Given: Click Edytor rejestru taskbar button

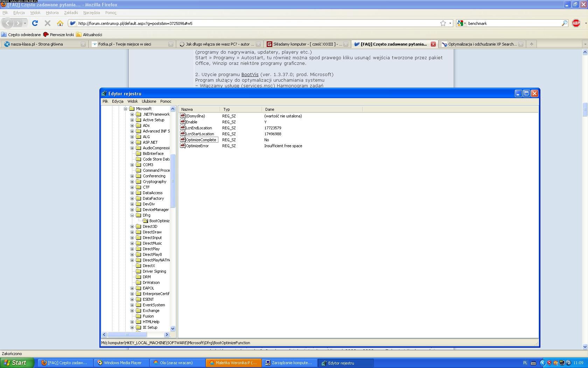Looking at the screenshot, I should pyautogui.click(x=345, y=363).
